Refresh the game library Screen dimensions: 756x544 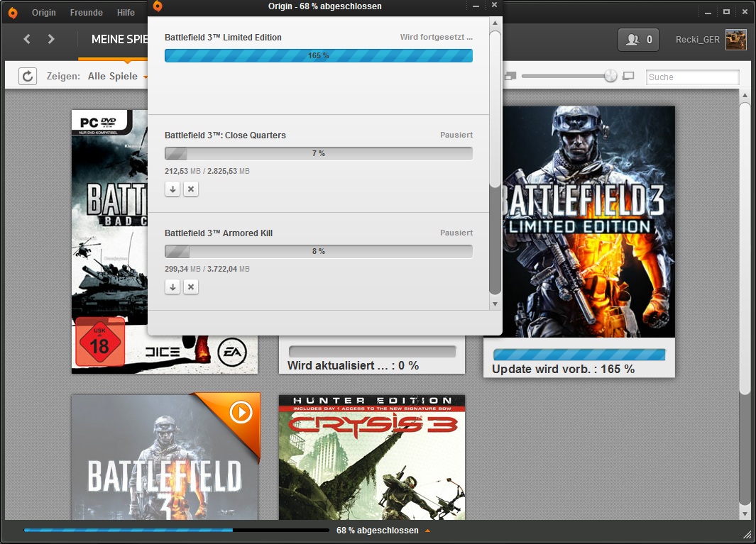[28, 76]
